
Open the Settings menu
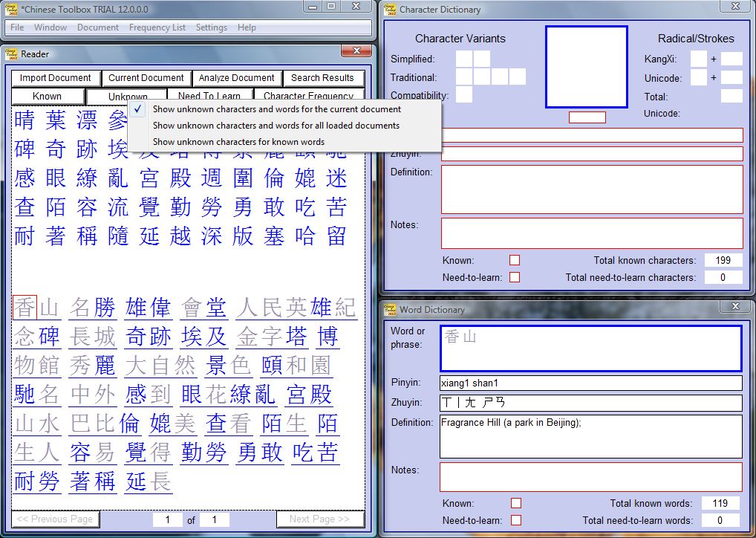212,27
